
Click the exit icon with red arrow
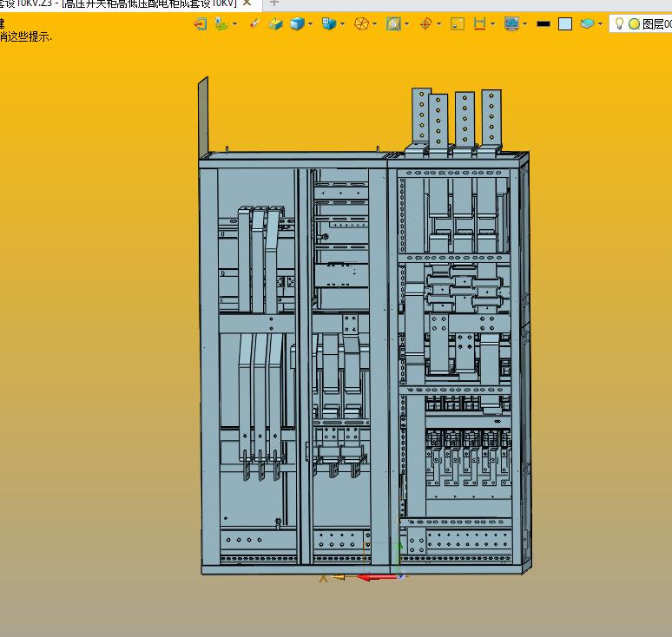[201, 24]
